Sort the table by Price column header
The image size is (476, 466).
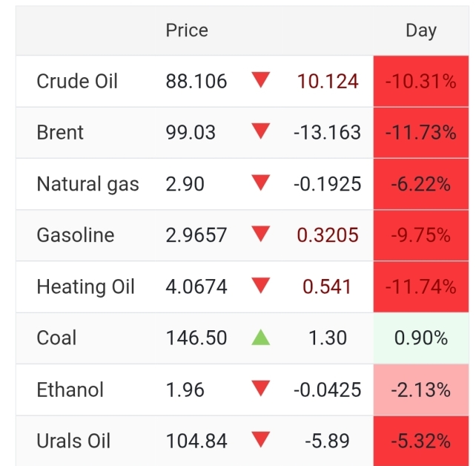tap(187, 30)
